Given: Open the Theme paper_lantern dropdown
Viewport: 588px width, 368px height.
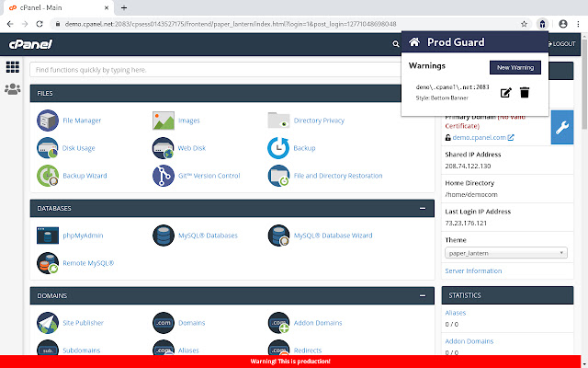Looking at the screenshot, I should [x=506, y=253].
